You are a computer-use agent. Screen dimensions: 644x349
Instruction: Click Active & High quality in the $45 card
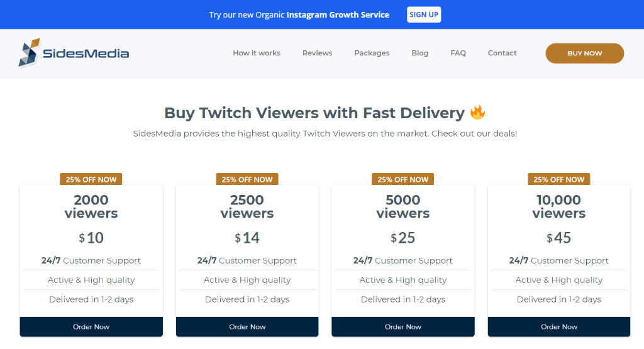click(x=559, y=280)
